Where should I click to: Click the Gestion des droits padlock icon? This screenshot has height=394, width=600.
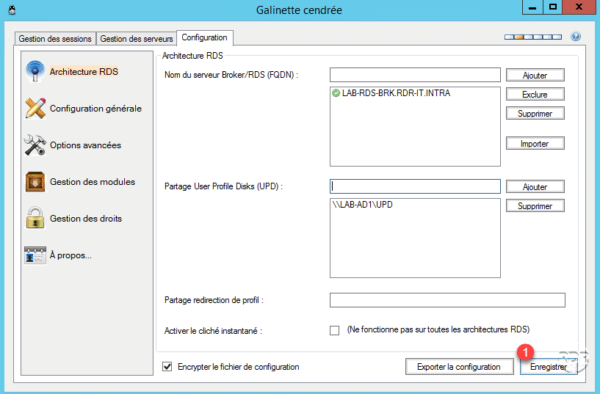coord(35,218)
